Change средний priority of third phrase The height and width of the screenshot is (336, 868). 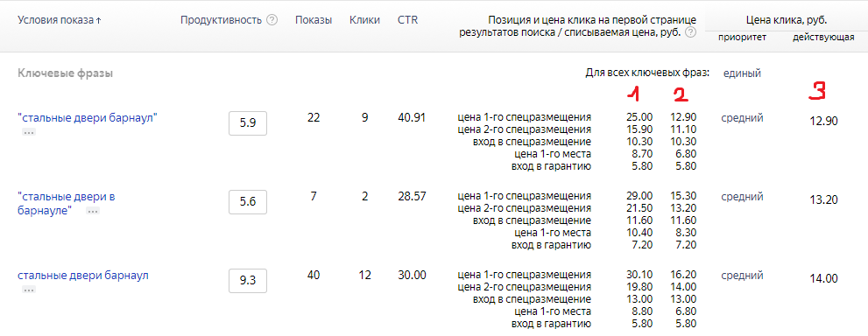click(743, 276)
